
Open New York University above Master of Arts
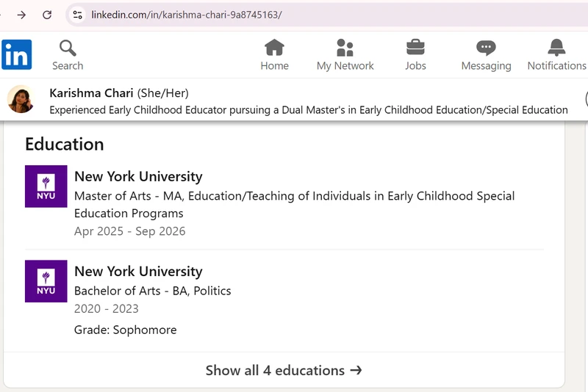click(138, 177)
